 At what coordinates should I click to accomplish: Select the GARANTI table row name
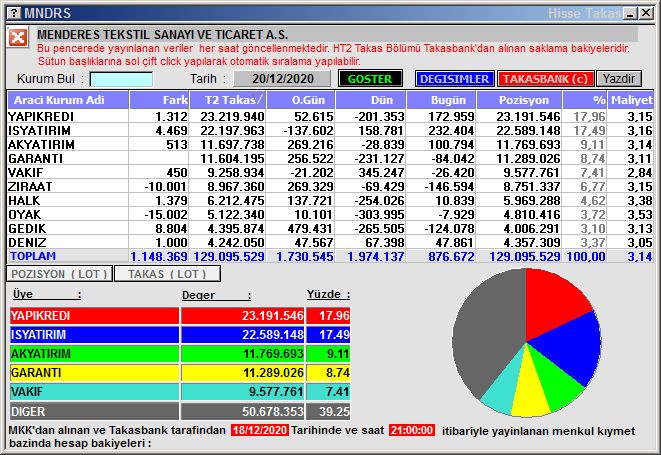35,159
